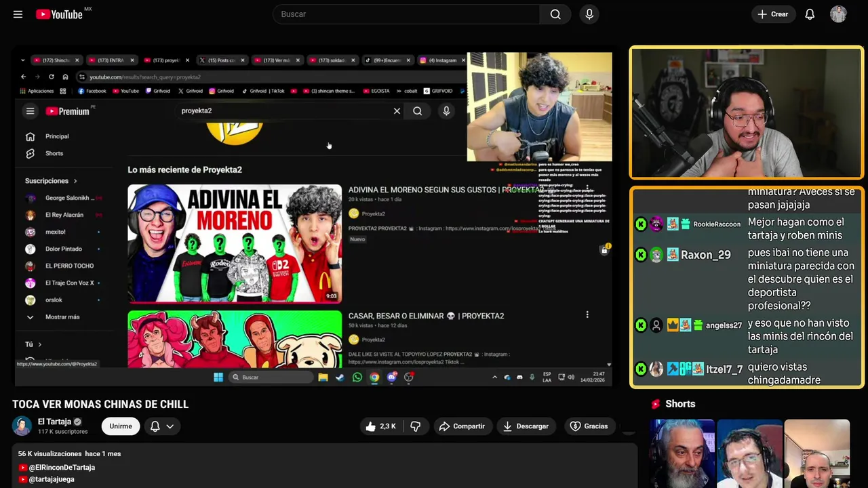
Task: Open El Tartaja channel avatar
Action: coord(22,426)
